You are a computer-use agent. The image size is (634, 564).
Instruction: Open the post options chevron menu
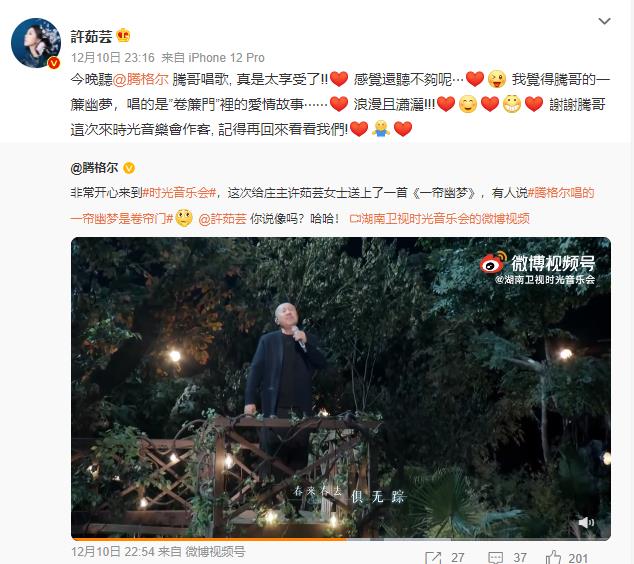[x=604, y=21]
